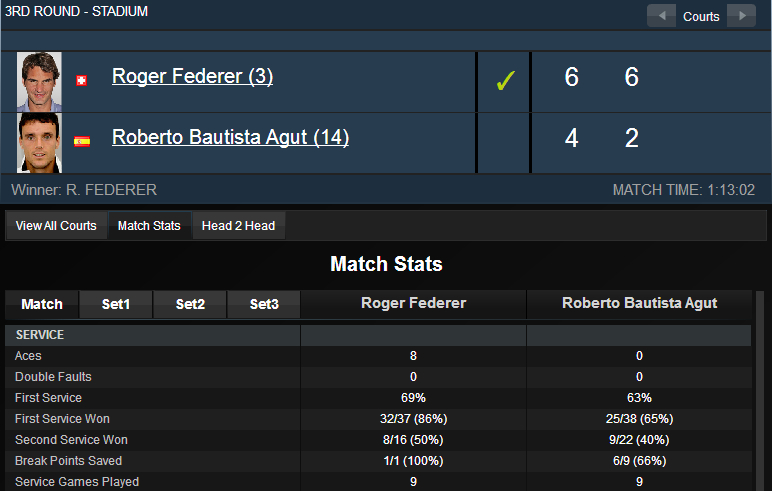Image resolution: width=772 pixels, height=491 pixels.
Task: Select the Match Stats tab
Action: 149,226
